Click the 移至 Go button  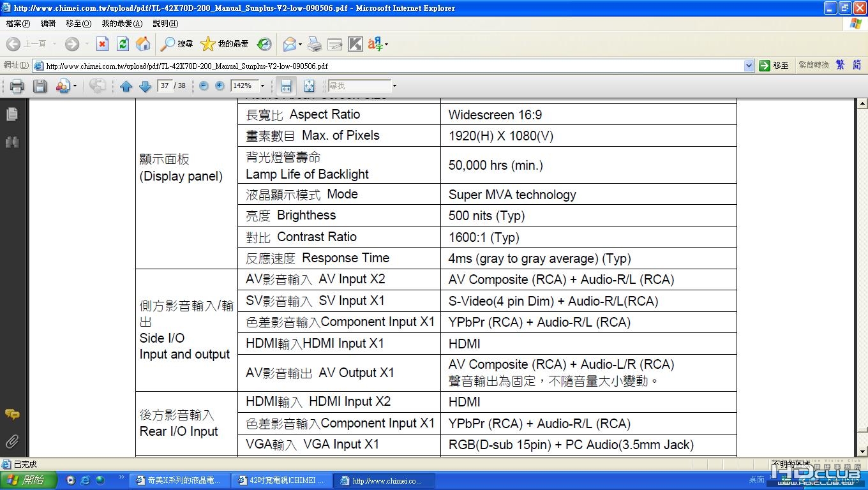[774, 66]
